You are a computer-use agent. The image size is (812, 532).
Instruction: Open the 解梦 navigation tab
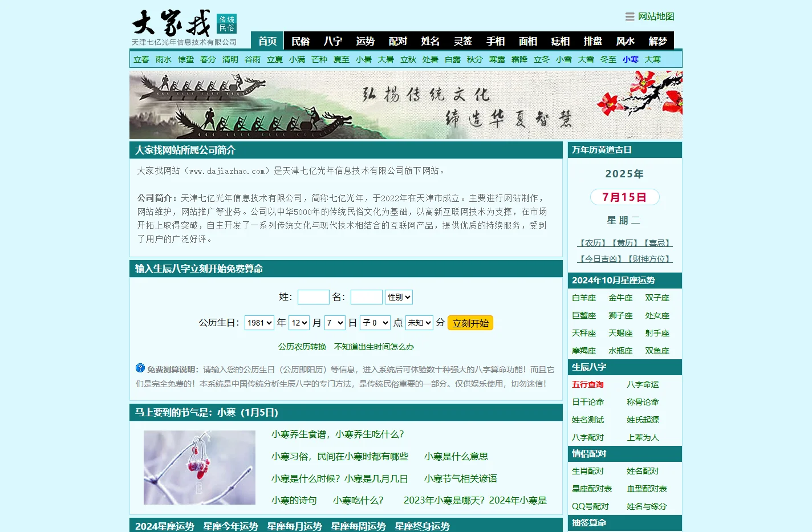tap(657, 40)
